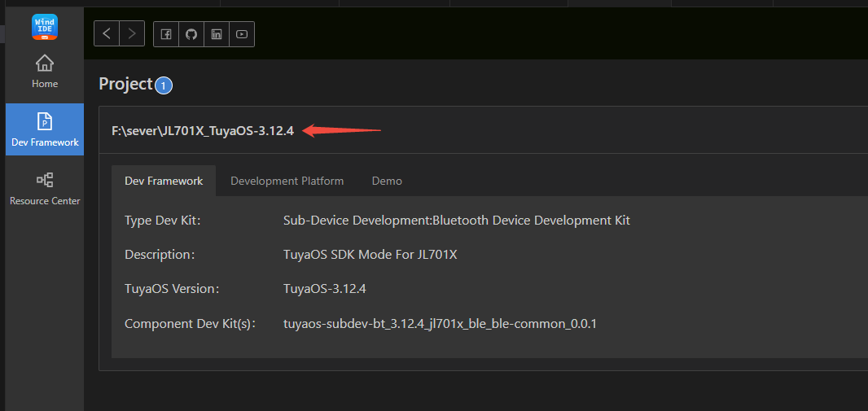Viewport: 868px width, 411px height.
Task: Select the Dev Framework tab
Action: point(164,181)
